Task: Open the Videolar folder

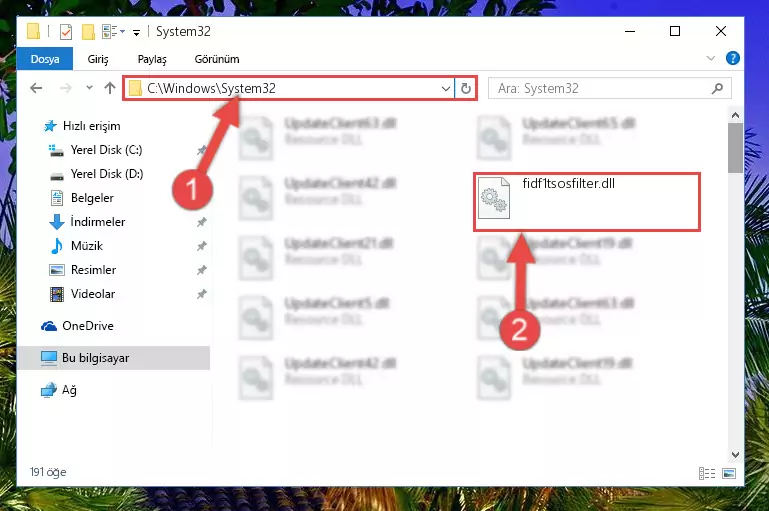Action: 93,294
